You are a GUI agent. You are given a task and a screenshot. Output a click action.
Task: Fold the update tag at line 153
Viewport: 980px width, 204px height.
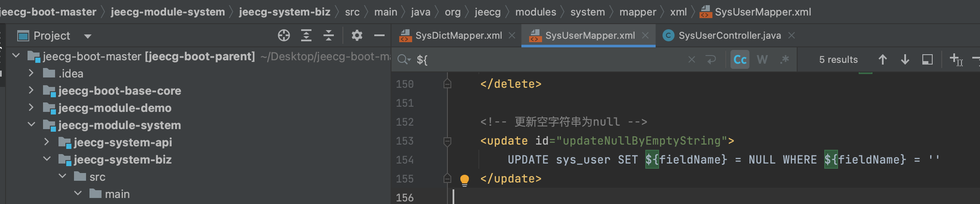tap(447, 141)
